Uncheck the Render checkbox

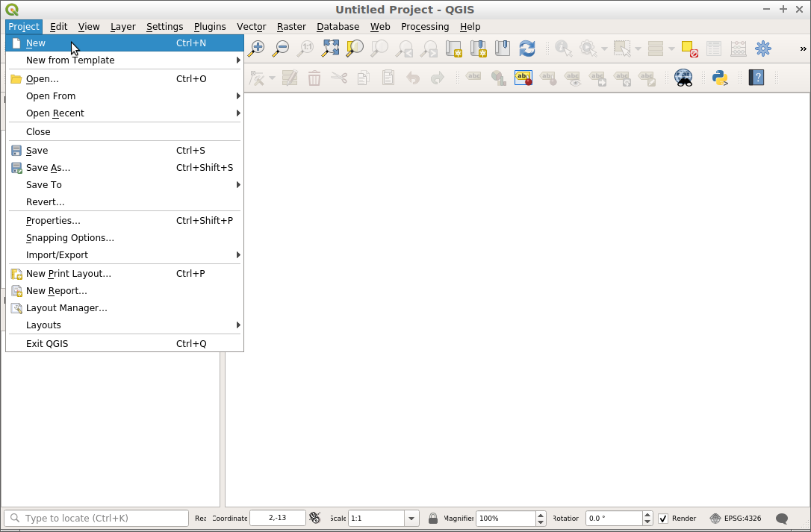pos(663,518)
